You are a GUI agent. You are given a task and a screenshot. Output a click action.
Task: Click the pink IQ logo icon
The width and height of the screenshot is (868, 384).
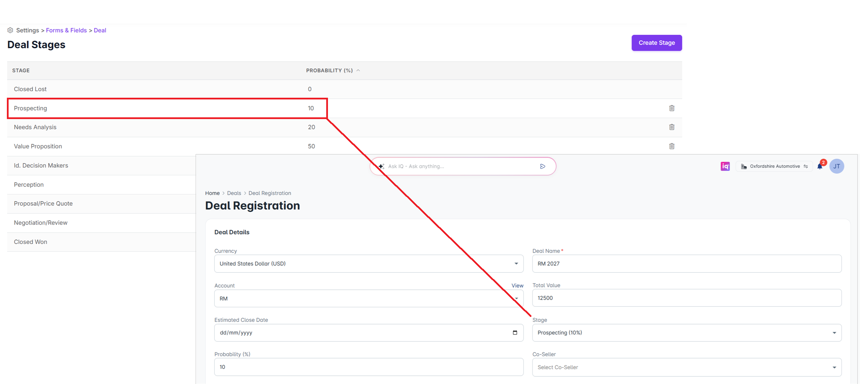pyautogui.click(x=725, y=166)
